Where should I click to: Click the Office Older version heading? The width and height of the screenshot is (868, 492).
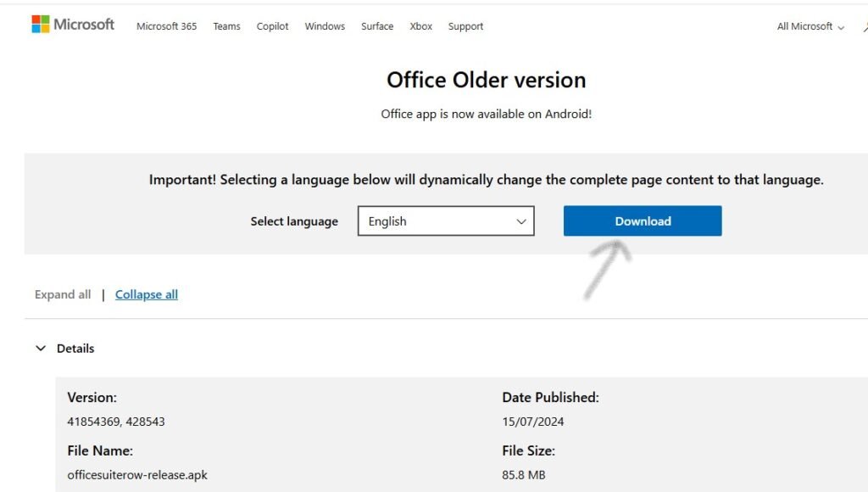coord(486,80)
